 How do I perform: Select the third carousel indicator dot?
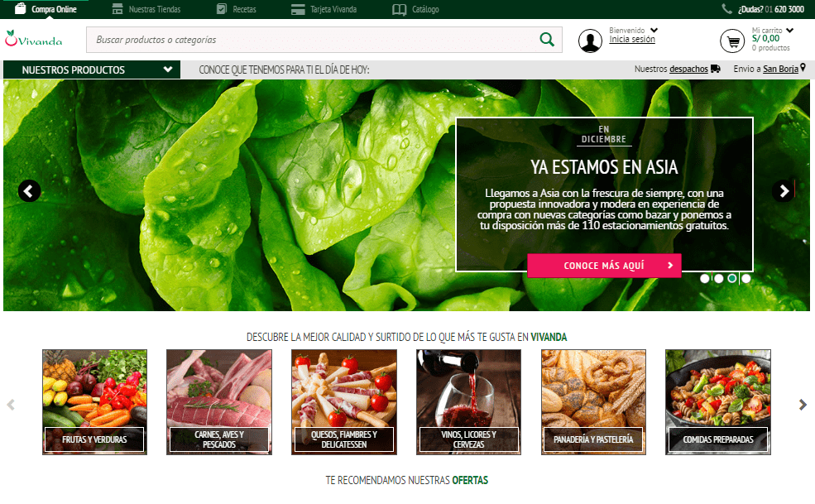[732, 279]
